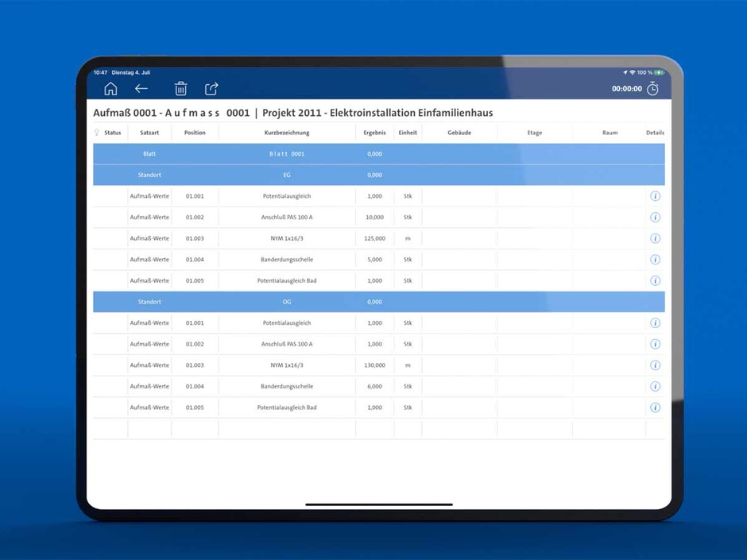747x560 pixels.
Task: Collapse the Standort OG section row
Action: (x=149, y=302)
